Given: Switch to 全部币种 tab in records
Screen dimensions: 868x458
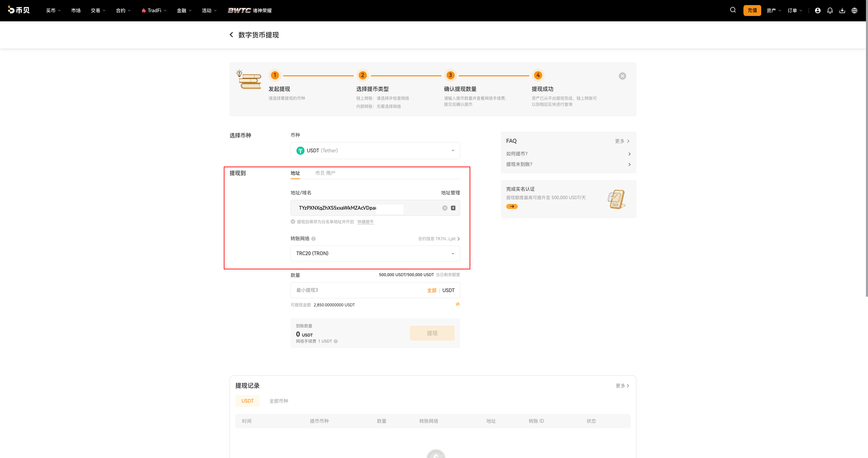Looking at the screenshot, I should coord(278,401).
